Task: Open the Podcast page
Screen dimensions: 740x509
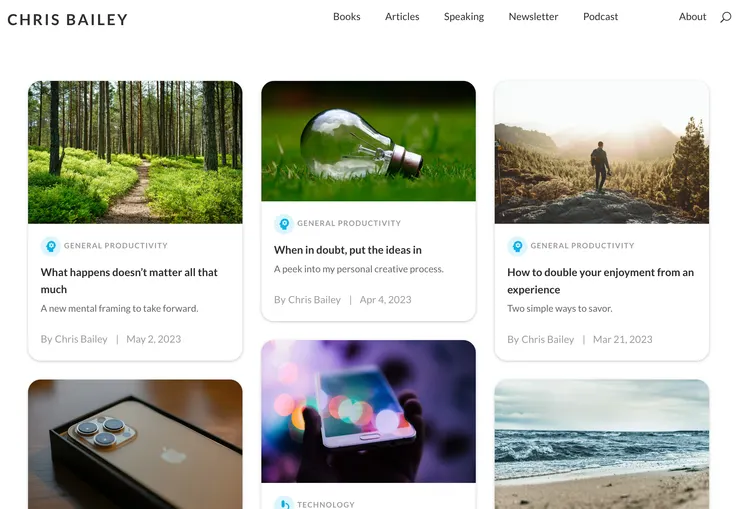Action: tap(600, 17)
